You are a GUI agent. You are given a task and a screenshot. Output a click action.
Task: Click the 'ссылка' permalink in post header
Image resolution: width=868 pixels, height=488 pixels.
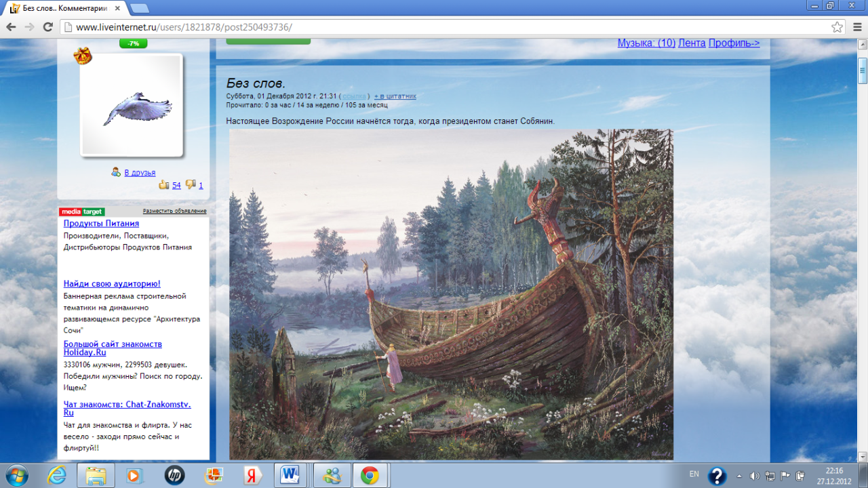click(x=353, y=96)
